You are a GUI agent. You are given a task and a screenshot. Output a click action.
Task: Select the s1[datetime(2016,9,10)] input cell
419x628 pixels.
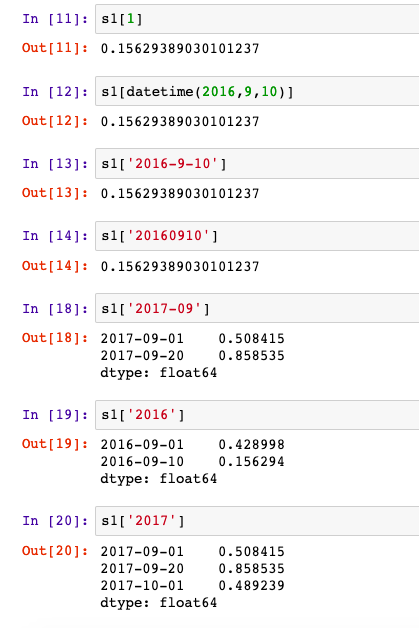point(257,92)
